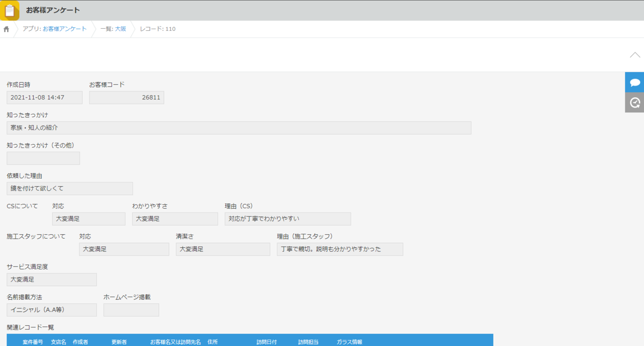
Task: Click the CSについて label
Action: click(22, 206)
